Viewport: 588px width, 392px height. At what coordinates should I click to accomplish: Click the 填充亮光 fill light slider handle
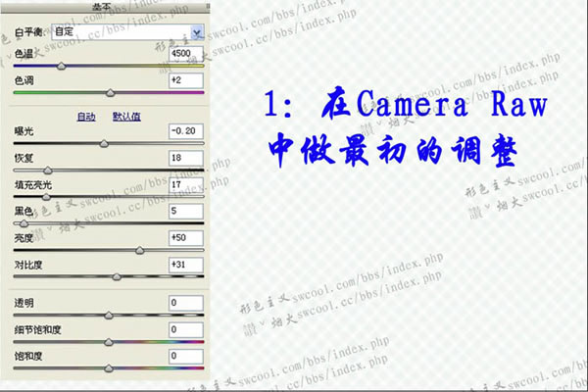coord(46,197)
